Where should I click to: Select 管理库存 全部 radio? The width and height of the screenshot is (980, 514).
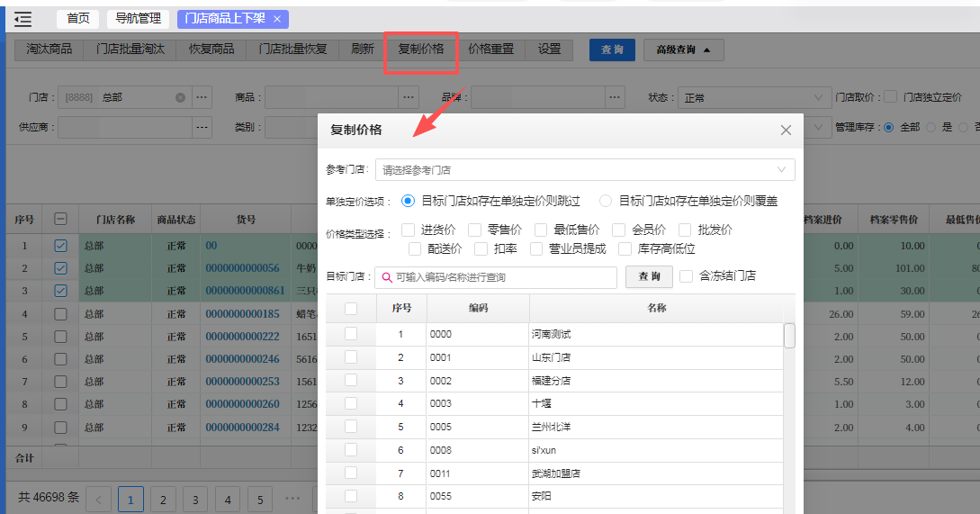point(889,127)
